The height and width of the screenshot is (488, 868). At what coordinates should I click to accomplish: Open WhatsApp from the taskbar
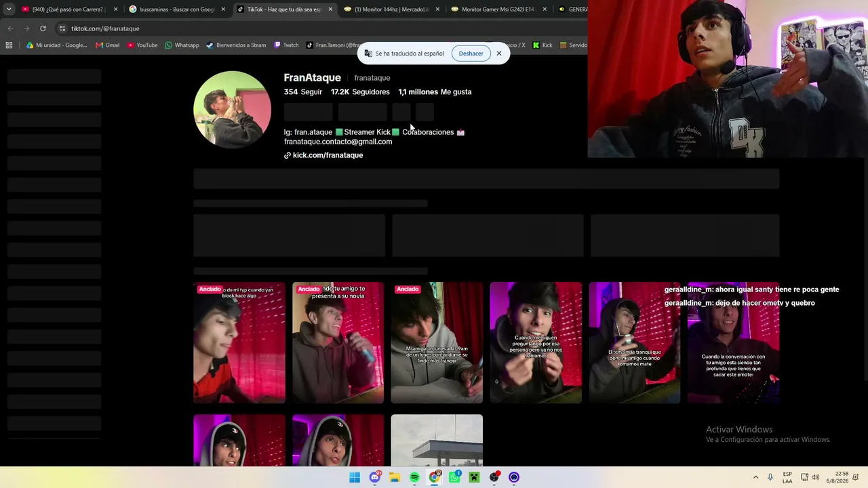tap(454, 477)
